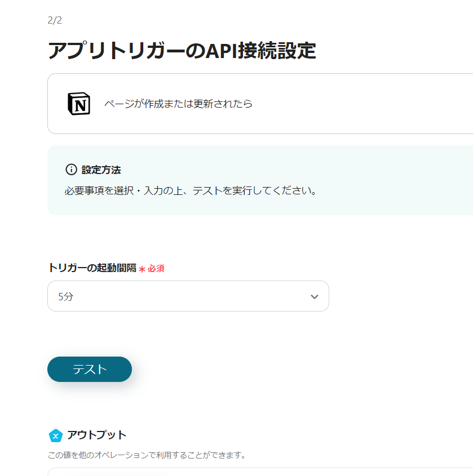The width and height of the screenshot is (473, 476).
Task: Click the trigger name text next to Notion icon
Action: [x=177, y=104]
